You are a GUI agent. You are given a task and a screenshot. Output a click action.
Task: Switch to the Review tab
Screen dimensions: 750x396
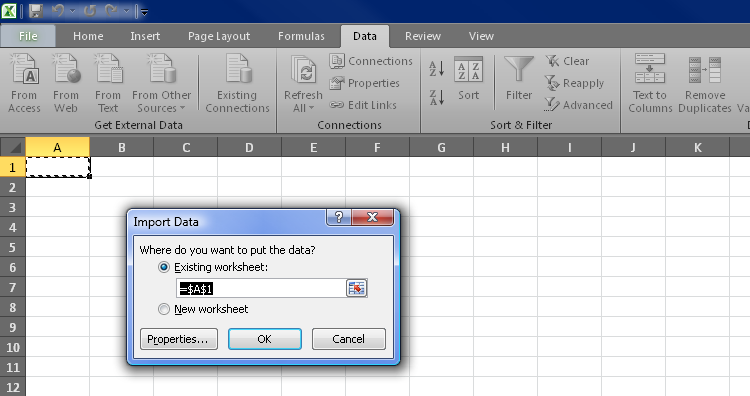(x=423, y=36)
